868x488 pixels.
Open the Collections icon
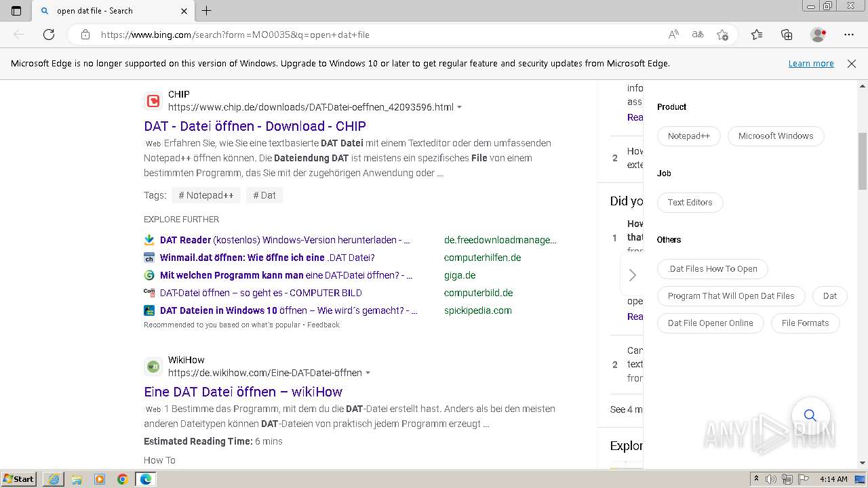pos(787,35)
